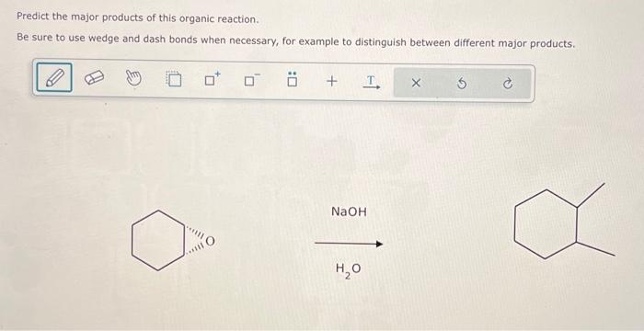Viewport: 644px width, 331px height.
Task: Click the H2O solvent label
Action: (349, 269)
